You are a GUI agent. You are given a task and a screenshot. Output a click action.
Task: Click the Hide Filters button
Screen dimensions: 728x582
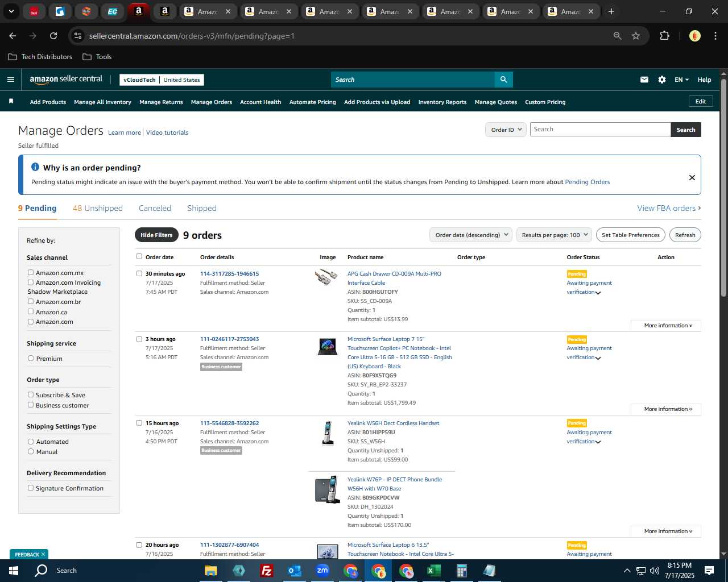[x=156, y=235]
